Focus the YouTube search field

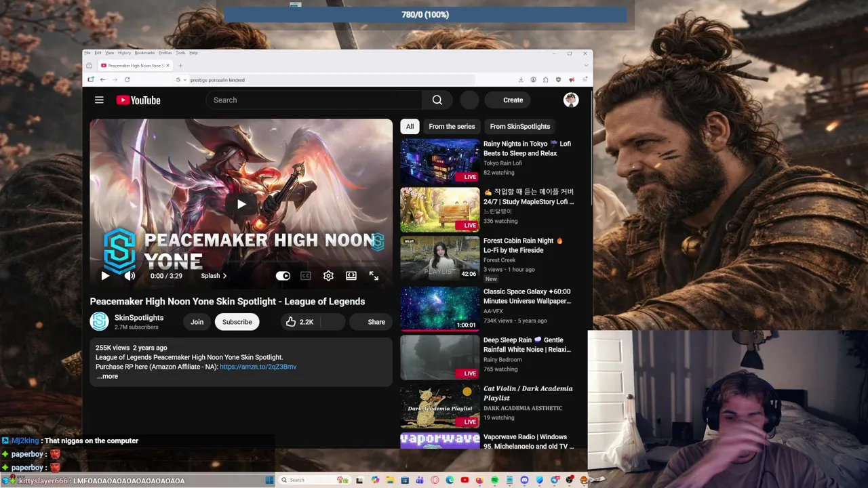(x=315, y=100)
